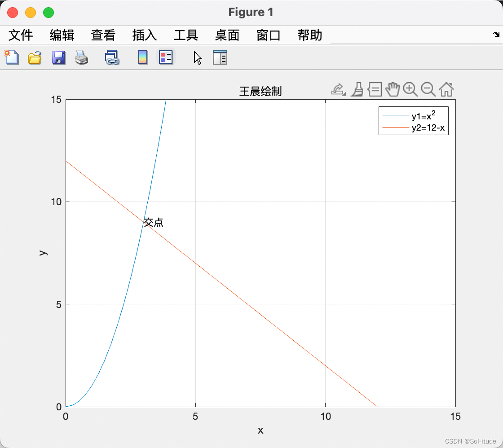Save the figure with floppy icon
The width and height of the screenshot is (503, 448).
pyautogui.click(x=59, y=58)
